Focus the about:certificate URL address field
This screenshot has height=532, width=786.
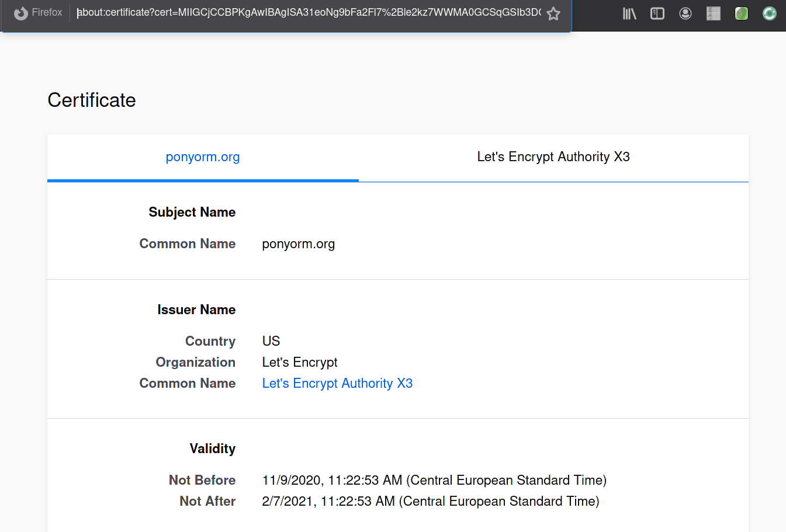pyautogui.click(x=309, y=13)
